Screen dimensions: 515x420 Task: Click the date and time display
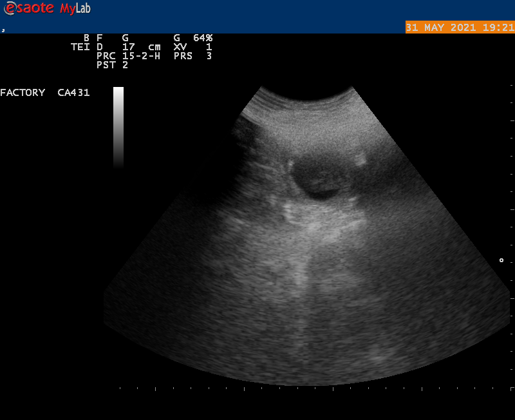point(460,27)
